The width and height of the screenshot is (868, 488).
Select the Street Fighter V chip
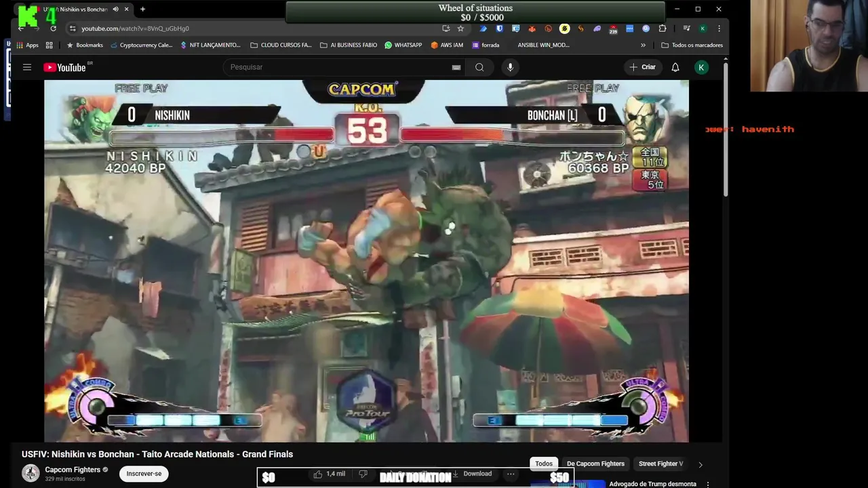coord(660,464)
